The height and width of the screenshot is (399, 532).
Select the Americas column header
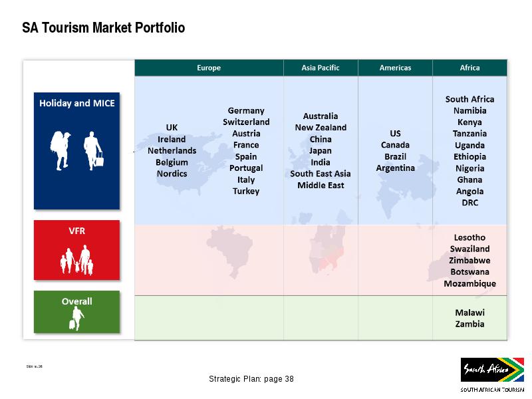395,68
